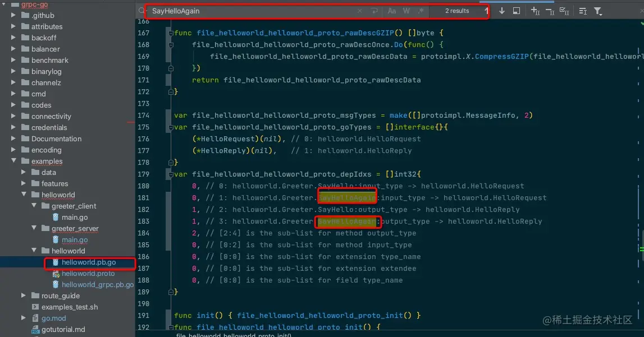The image size is (644, 337).
Task: Click func init() on line 191
Action: [x=198, y=315]
